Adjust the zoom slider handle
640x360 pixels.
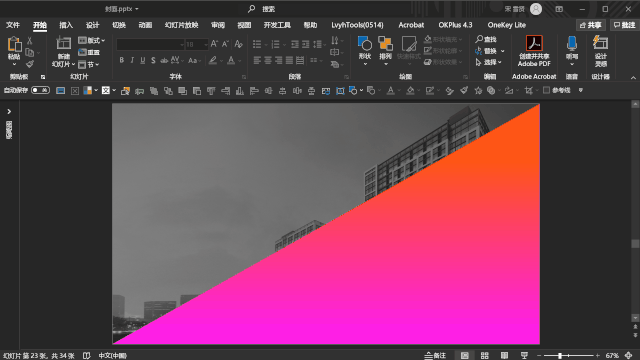pos(560,356)
